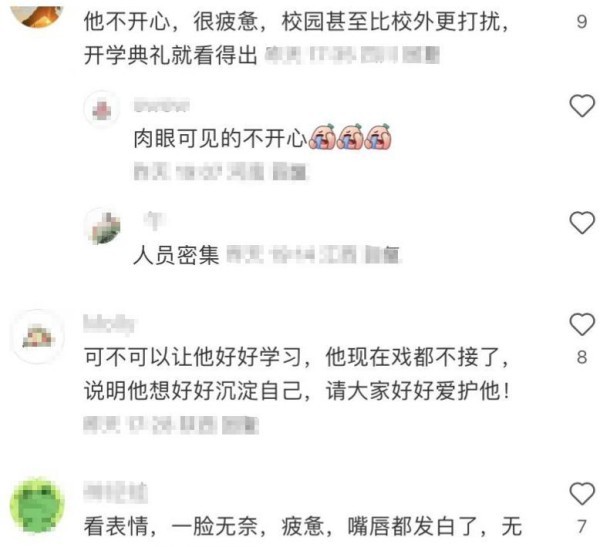
Task: Like the '肉眼可见的不开心' reply
Action: [582, 106]
